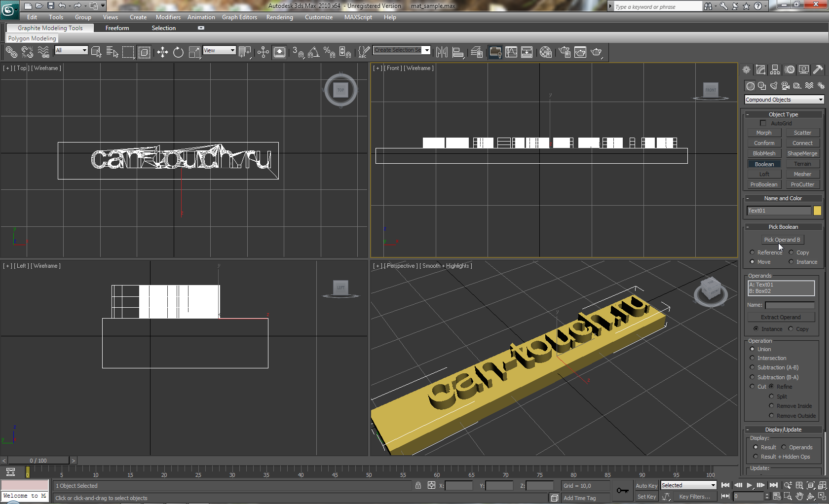Click the Unlink Selection tool icon
The width and height of the screenshot is (829, 504).
pos(27,52)
